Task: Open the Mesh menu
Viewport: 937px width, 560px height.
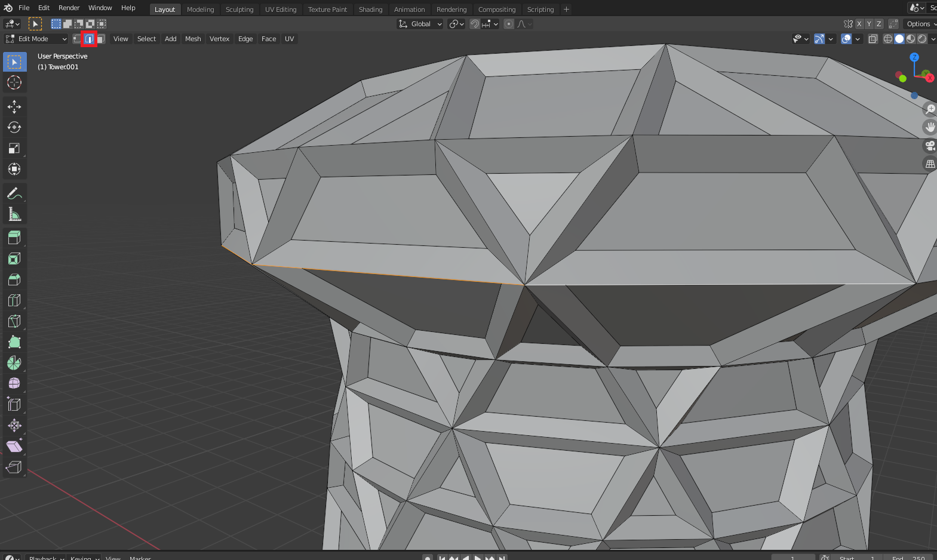Action: [193, 39]
